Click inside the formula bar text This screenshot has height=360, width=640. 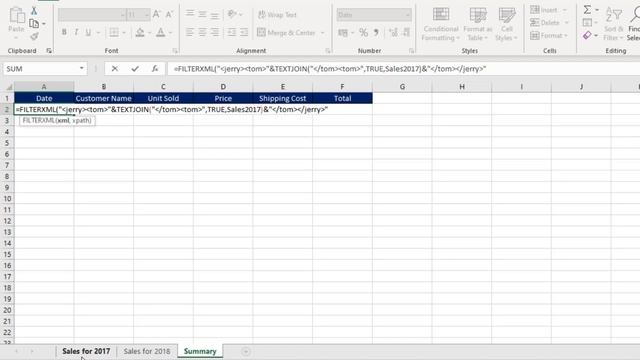pos(330,69)
